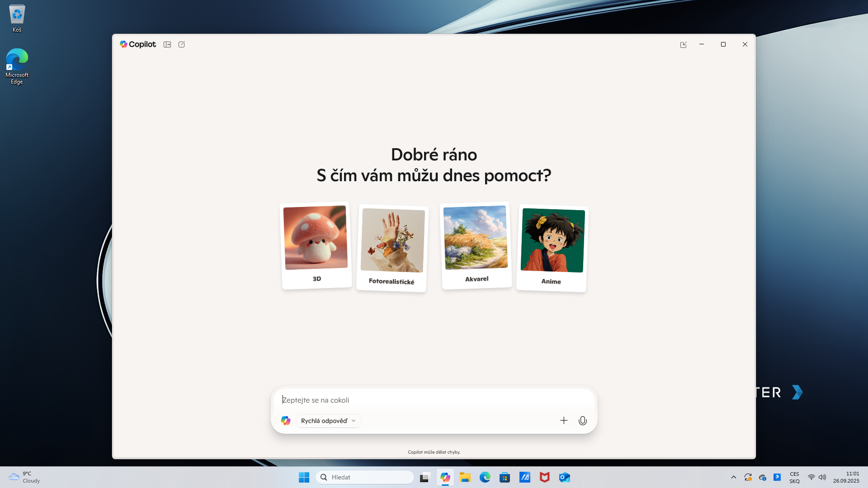Open File Explorer from the taskbar

(465, 477)
